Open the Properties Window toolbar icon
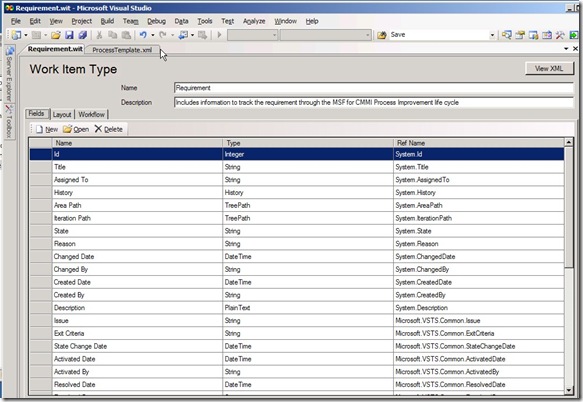Image resolution: width=583 pixels, height=402 pixels. click(520, 35)
